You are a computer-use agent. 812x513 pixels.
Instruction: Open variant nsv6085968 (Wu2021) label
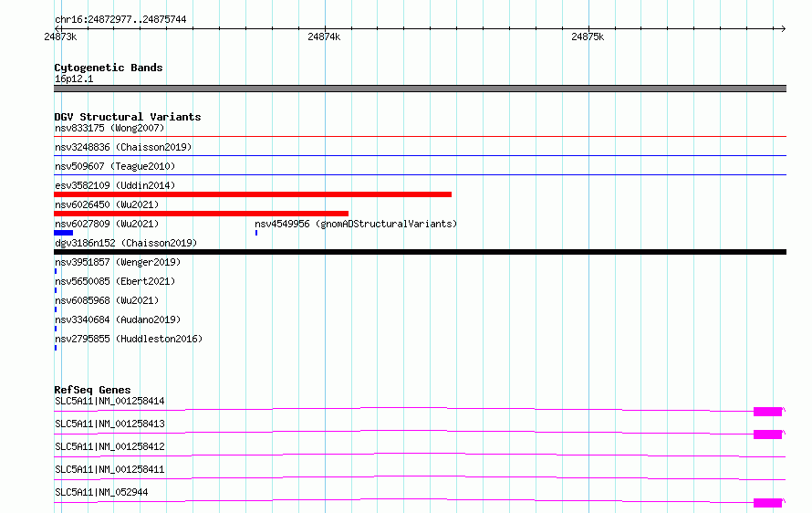click(107, 300)
